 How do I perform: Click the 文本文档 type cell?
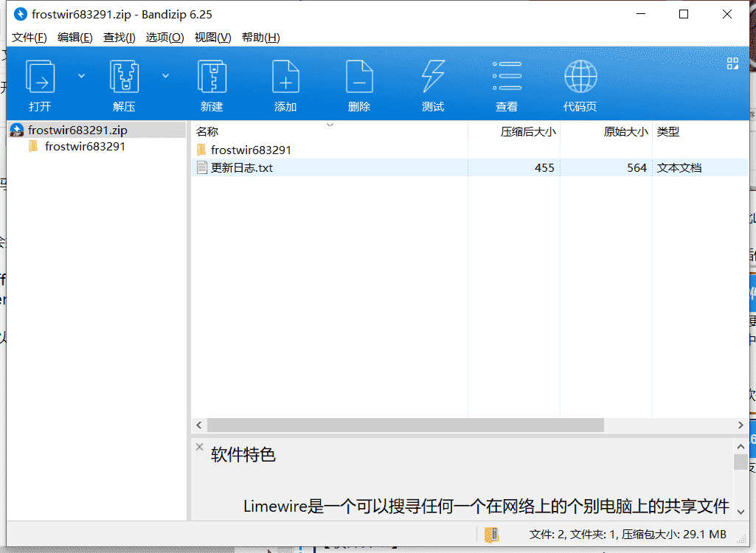(679, 168)
